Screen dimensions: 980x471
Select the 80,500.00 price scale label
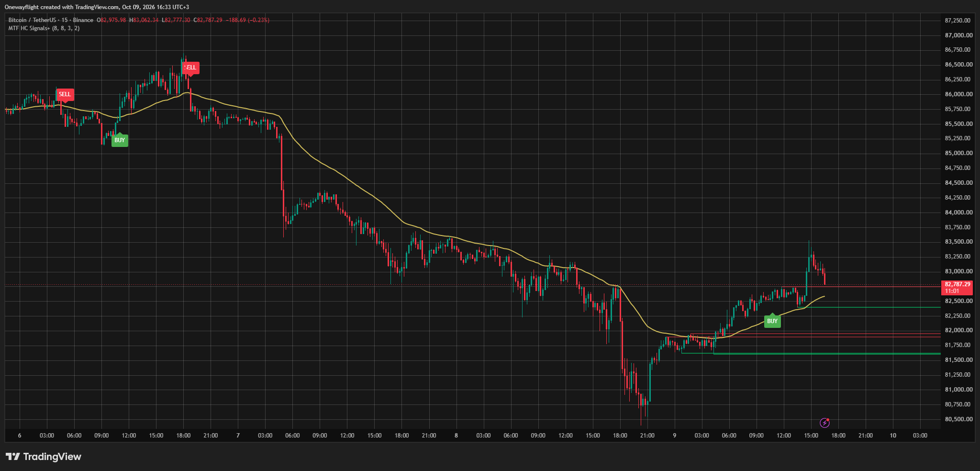958,419
